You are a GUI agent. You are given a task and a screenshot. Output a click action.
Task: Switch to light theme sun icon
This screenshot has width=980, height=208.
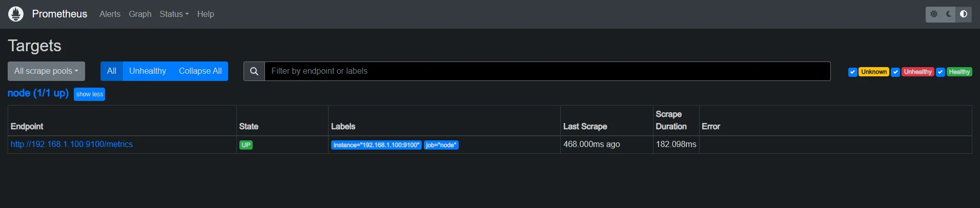pyautogui.click(x=934, y=14)
